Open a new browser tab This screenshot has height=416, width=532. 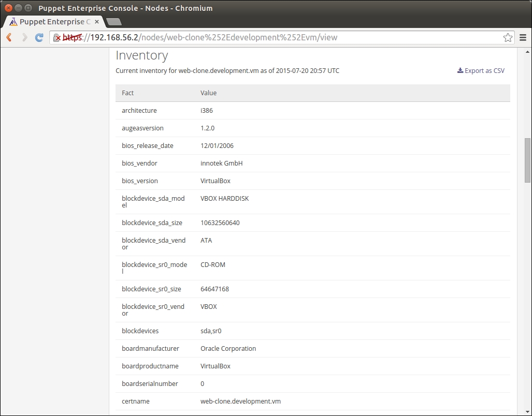click(113, 22)
